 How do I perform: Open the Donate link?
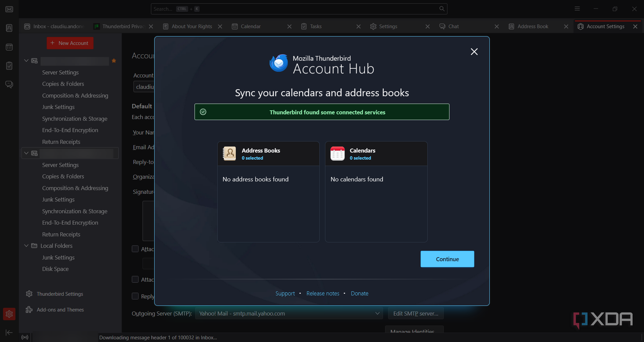360,293
